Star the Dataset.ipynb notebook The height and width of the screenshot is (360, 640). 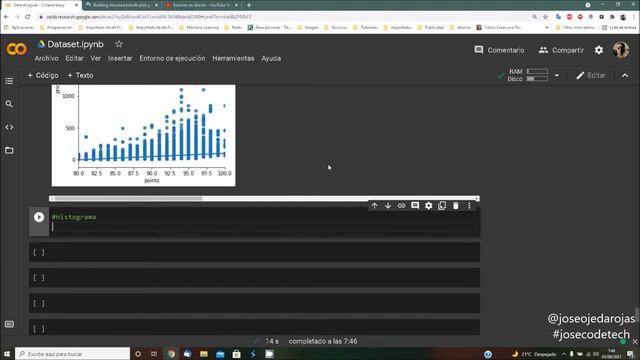tap(119, 44)
